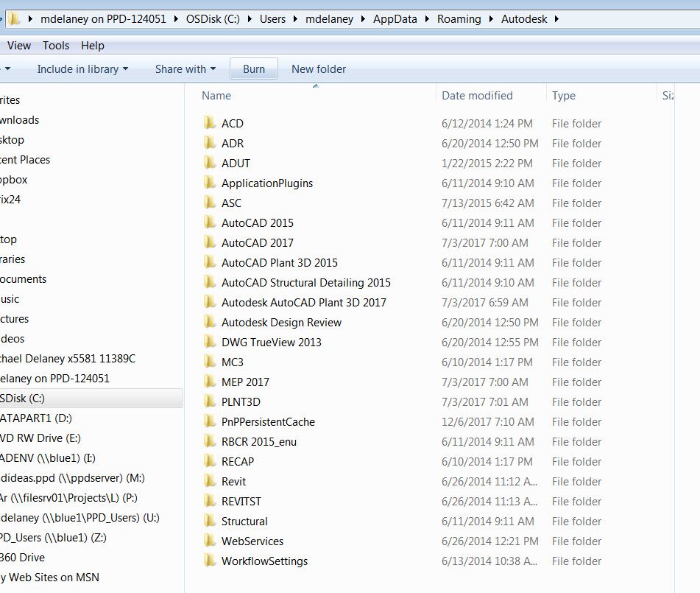Open Web Sites on MSN in the sidebar
This screenshot has width=700, height=593.
click(x=49, y=578)
